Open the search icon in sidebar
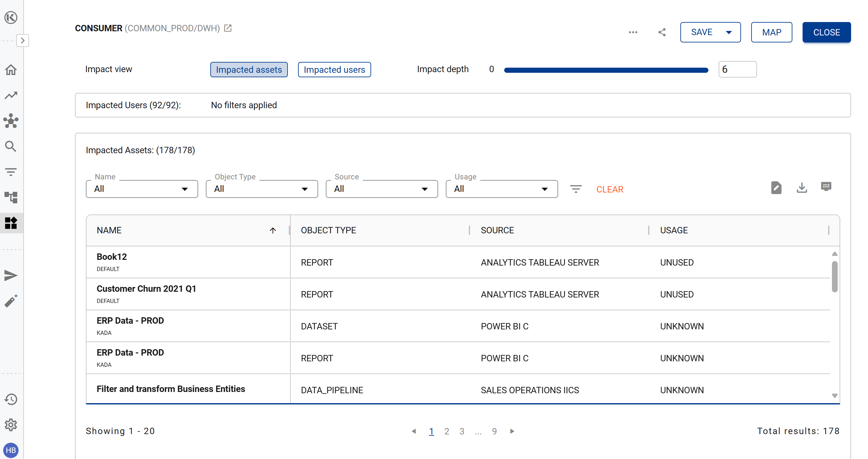 [11, 146]
